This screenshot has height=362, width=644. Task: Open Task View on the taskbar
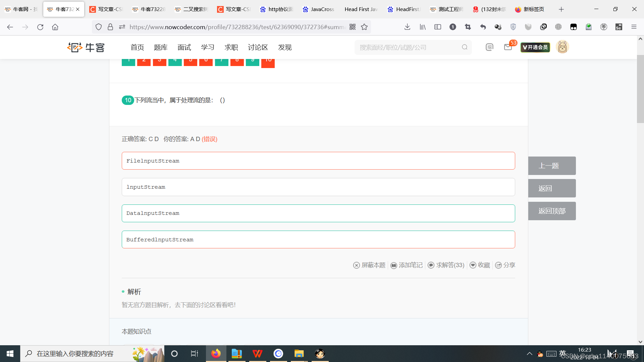[x=195, y=354]
